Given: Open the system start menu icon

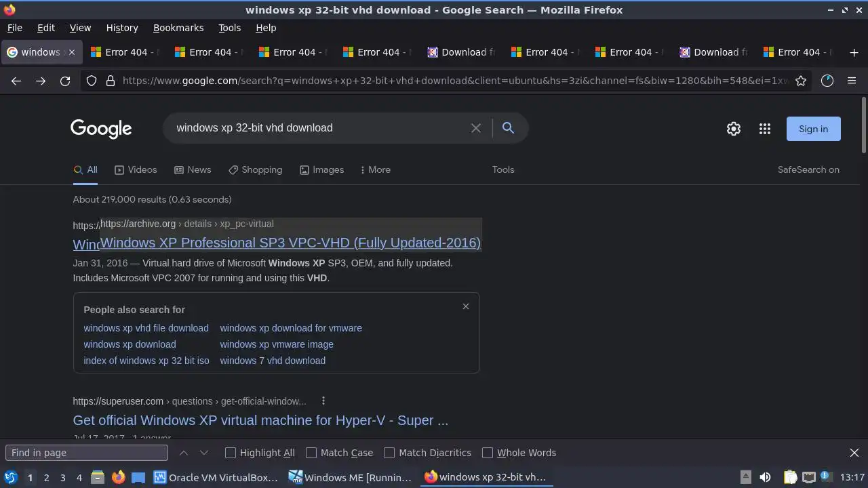Looking at the screenshot, I should tap(11, 477).
